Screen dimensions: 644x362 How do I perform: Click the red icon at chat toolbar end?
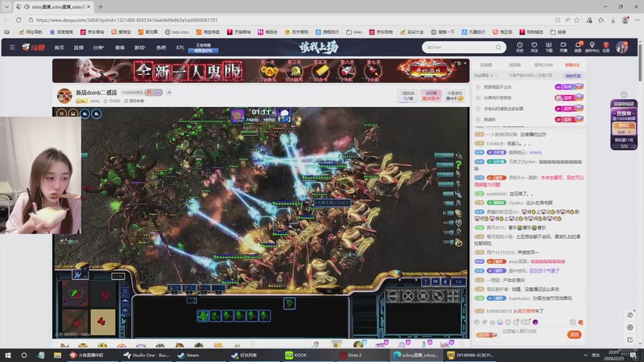pos(580,323)
